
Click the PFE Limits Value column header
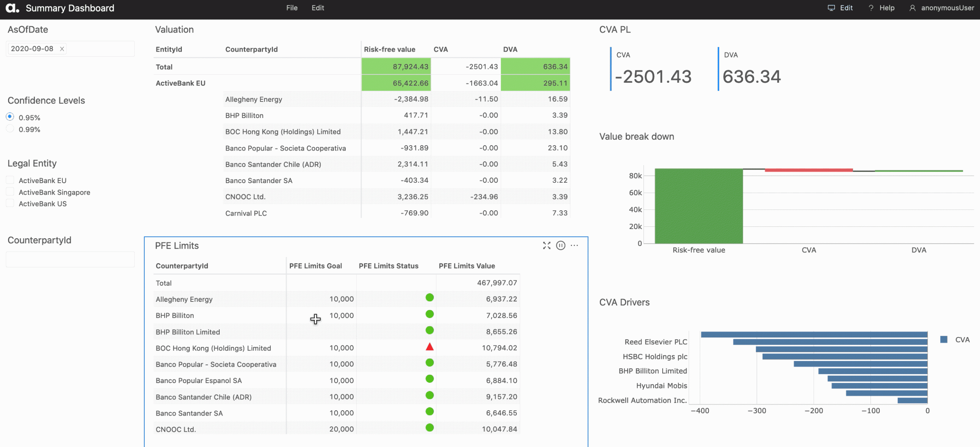[x=467, y=266]
